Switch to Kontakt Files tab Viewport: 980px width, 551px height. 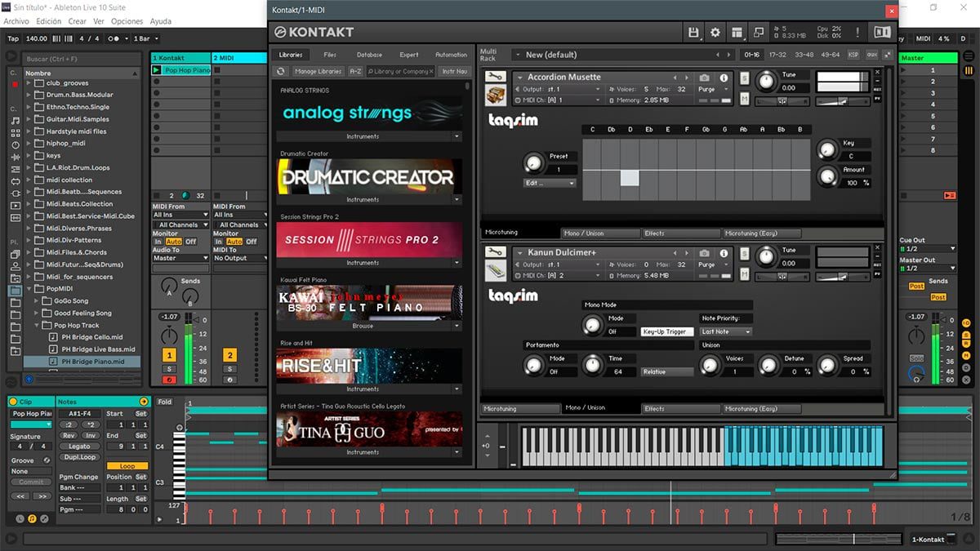click(330, 55)
